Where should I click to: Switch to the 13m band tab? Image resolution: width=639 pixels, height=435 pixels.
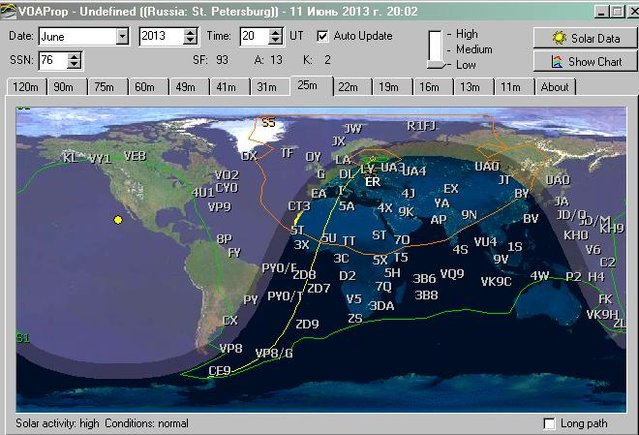[470, 87]
